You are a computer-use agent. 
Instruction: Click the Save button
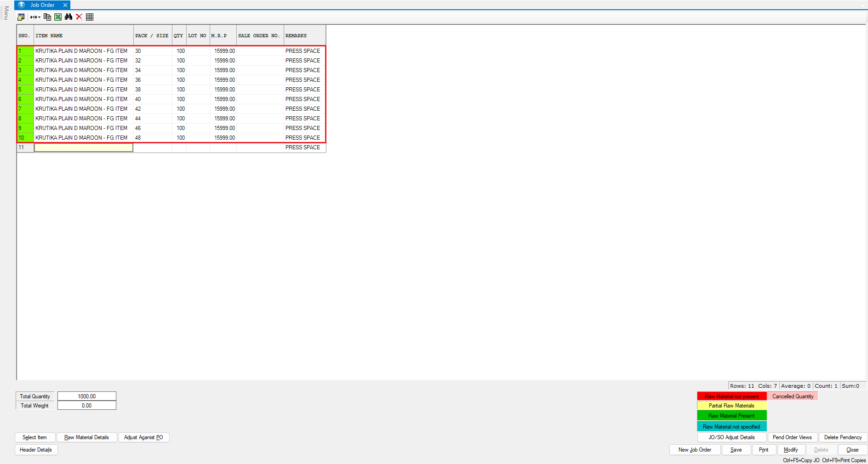click(736, 450)
